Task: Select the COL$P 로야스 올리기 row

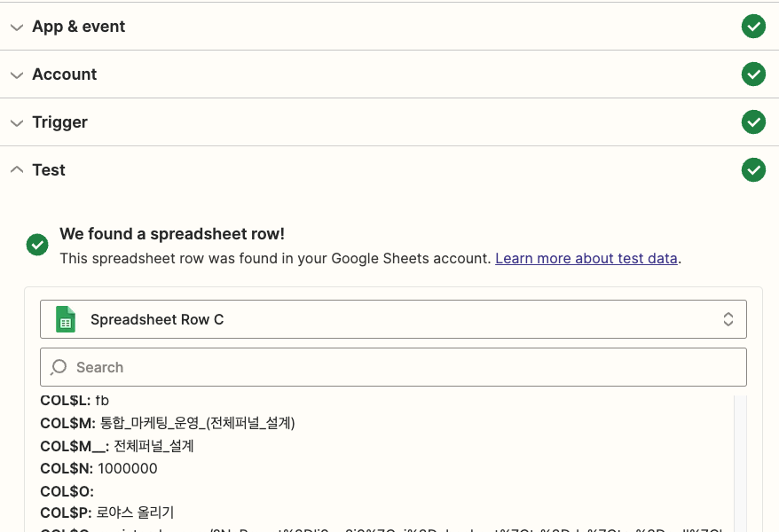Action: 107,512
